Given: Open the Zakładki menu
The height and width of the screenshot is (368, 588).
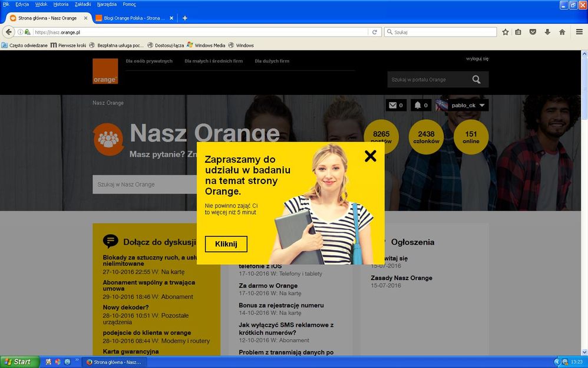Looking at the screenshot, I should 82,4.
